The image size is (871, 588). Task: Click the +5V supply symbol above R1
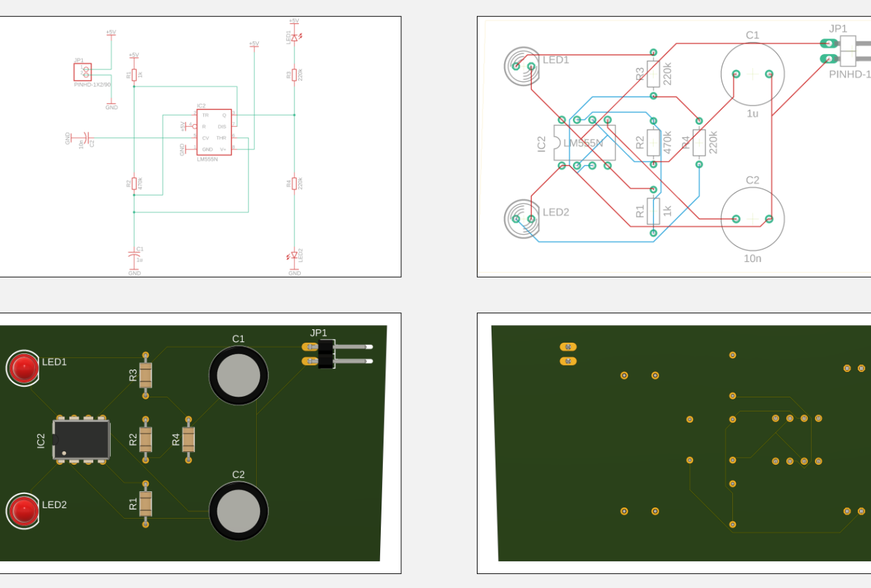[134, 55]
